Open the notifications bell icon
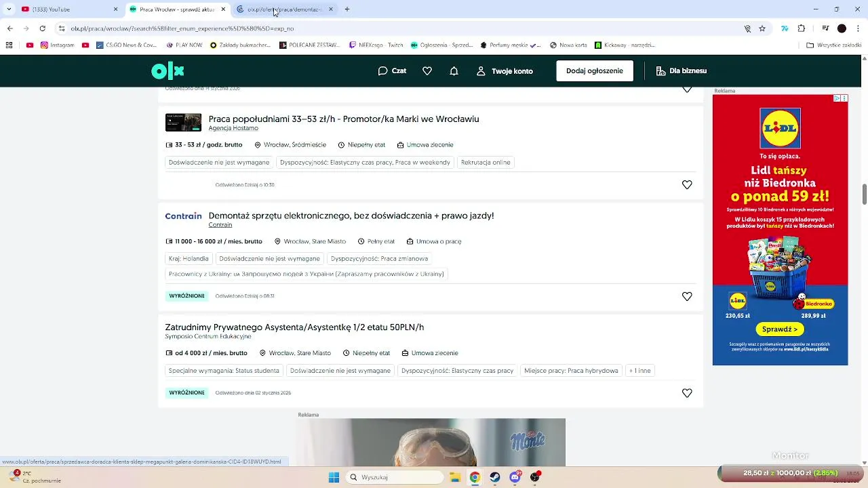This screenshot has height=488, width=868. point(454,70)
